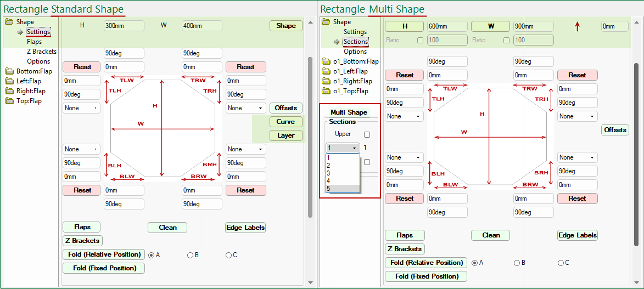Tick the Ratio checkbox beside the H field

[420, 40]
